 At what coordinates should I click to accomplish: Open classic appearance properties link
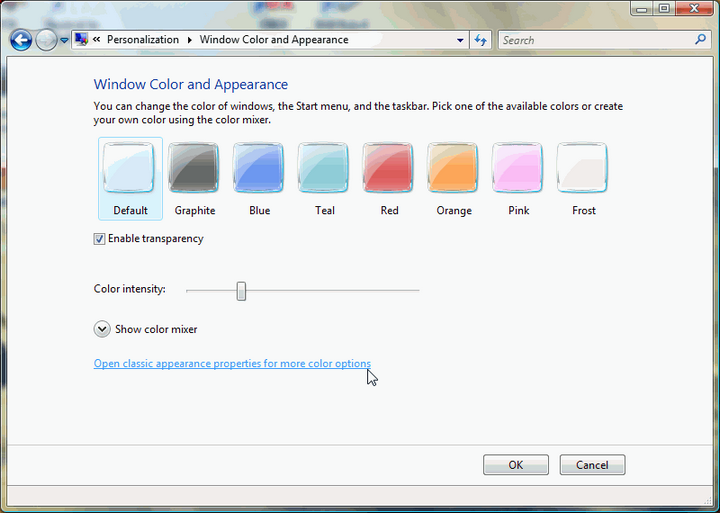pos(232,364)
